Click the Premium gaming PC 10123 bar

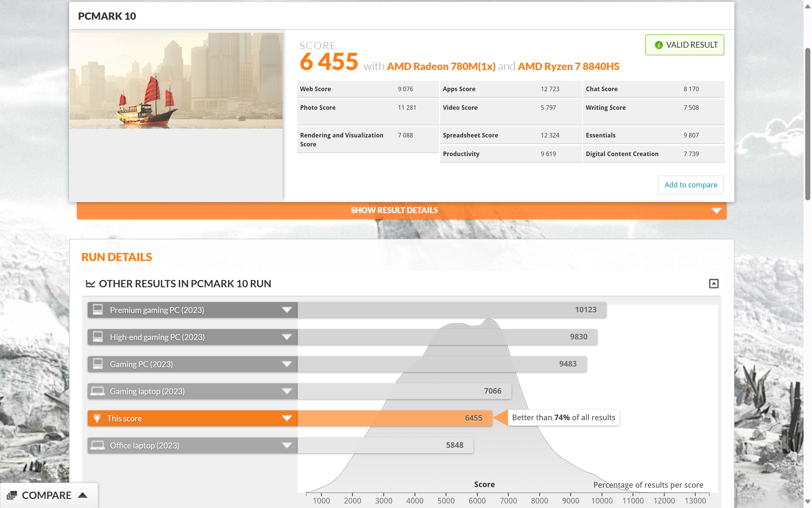point(452,310)
